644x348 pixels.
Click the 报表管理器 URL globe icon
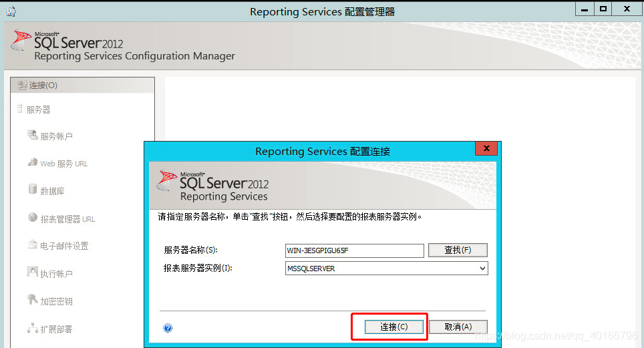33,217
